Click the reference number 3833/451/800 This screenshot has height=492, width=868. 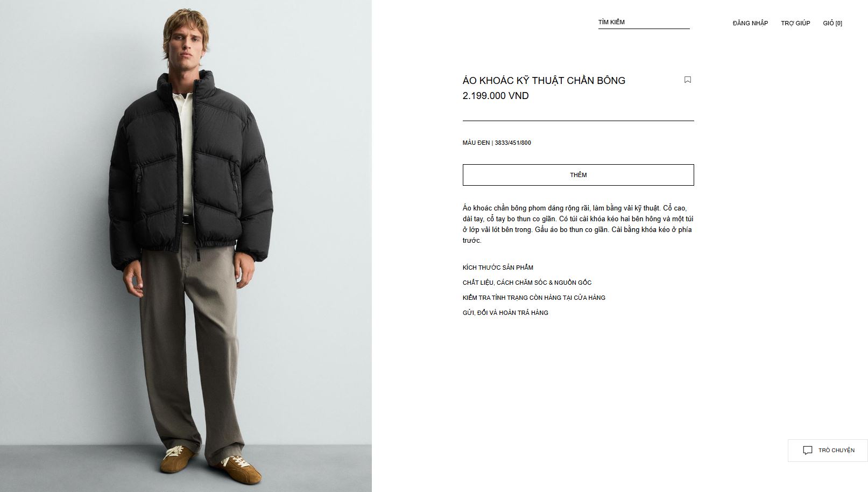tap(513, 143)
